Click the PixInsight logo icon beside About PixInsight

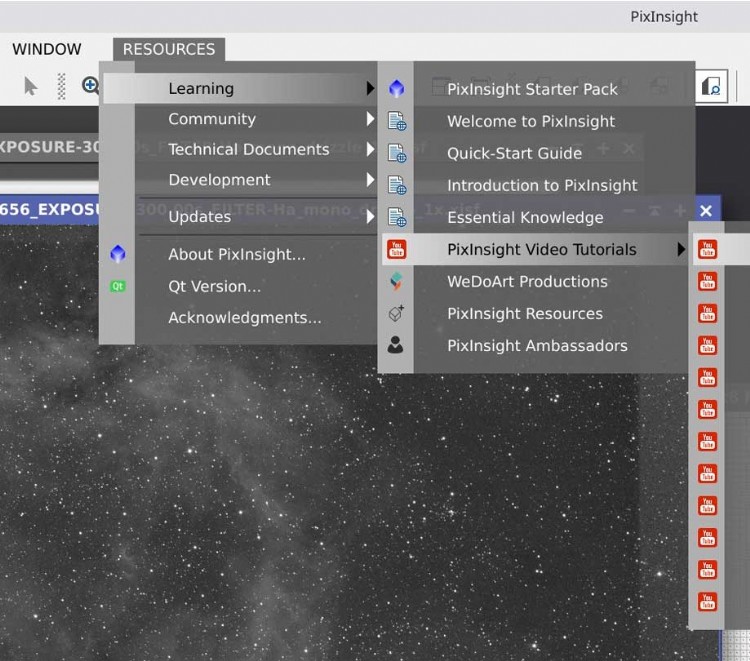(x=118, y=253)
